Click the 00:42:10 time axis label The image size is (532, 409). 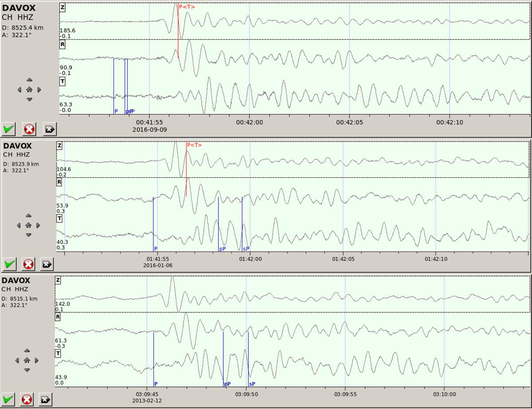[x=450, y=122]
